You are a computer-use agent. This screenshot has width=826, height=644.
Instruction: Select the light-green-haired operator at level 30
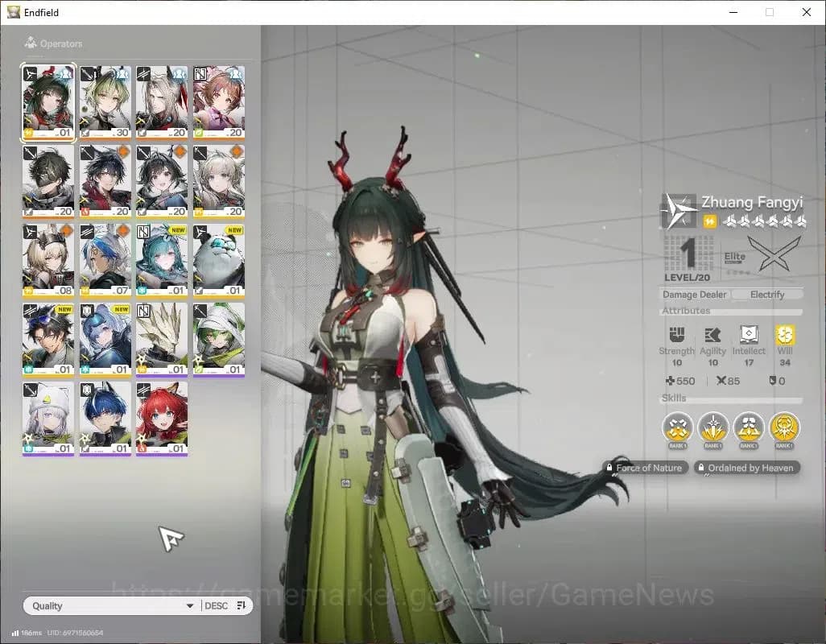point(105,103)
